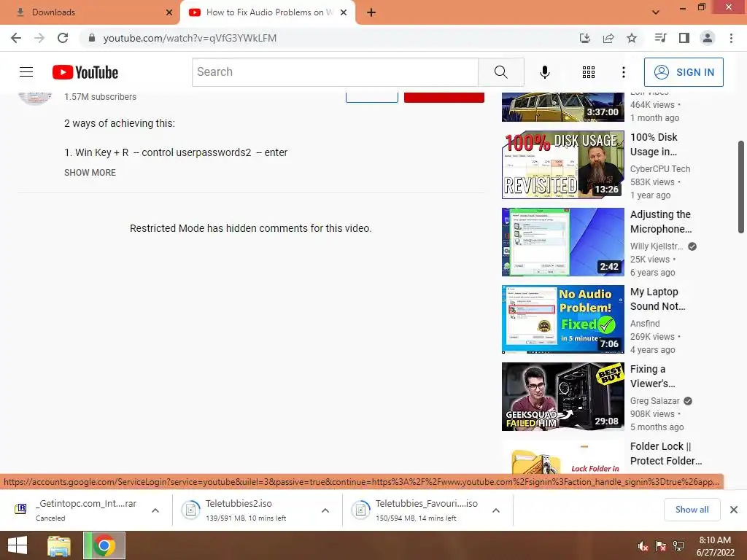Open the yellow van 3:37:00 video thumbnail

(562, 107)
